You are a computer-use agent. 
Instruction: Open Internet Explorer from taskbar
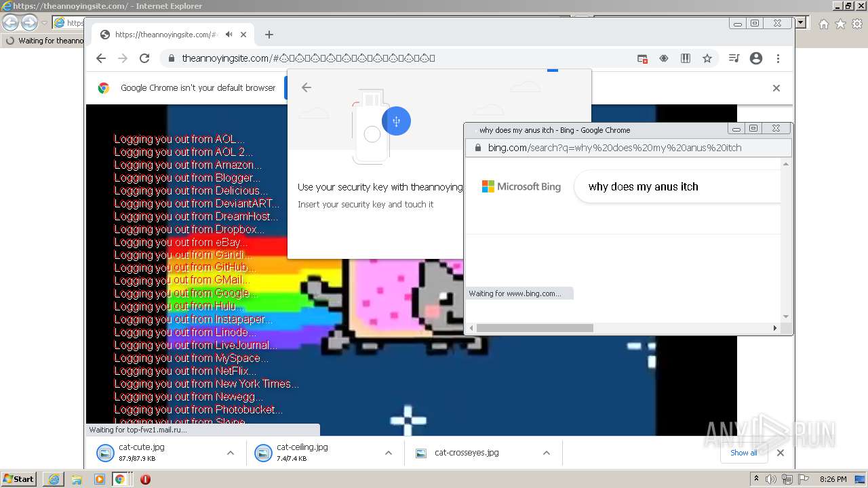[x=54, y=479]
